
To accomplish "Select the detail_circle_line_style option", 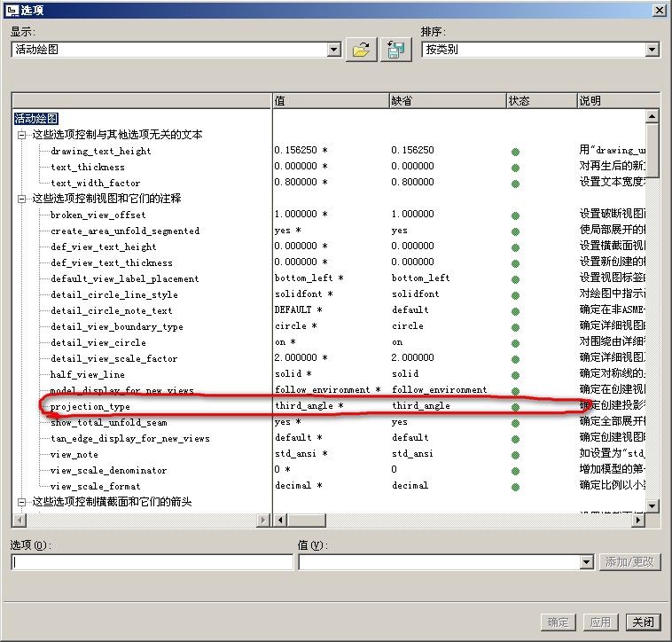I will (x=114, y=295).
